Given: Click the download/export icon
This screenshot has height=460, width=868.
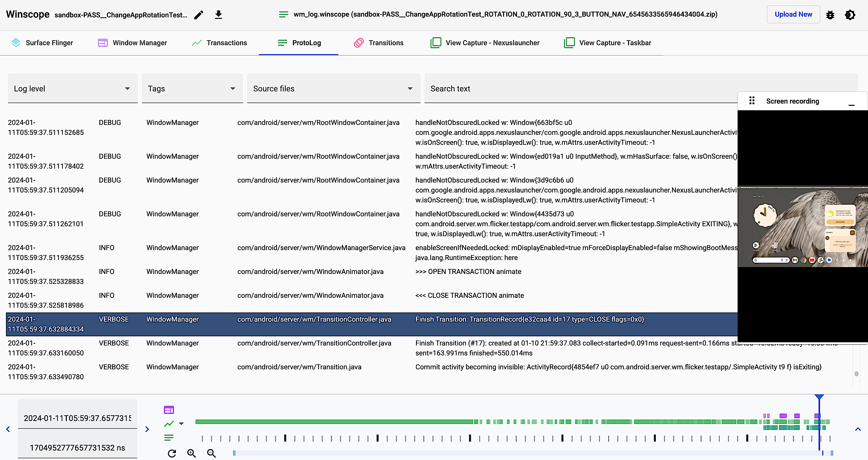Looking at the screenshot, I should coord(219,14).
